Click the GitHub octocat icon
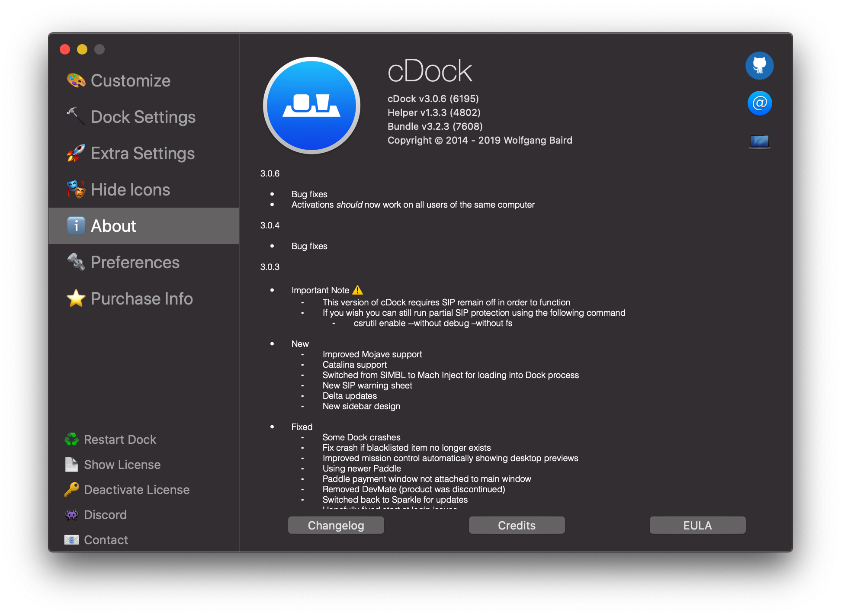Viewport: 841px width, 616px height. [759, 66]
